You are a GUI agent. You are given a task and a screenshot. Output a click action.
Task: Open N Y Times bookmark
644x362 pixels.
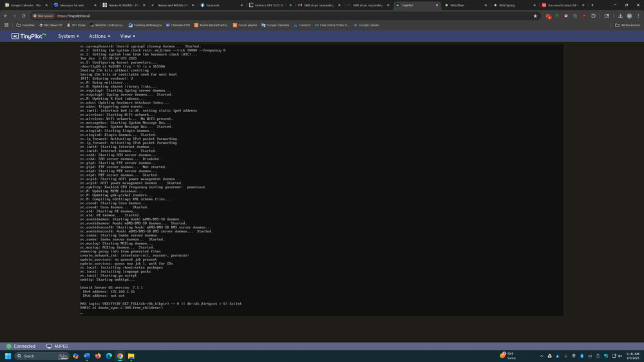point(77,25)
